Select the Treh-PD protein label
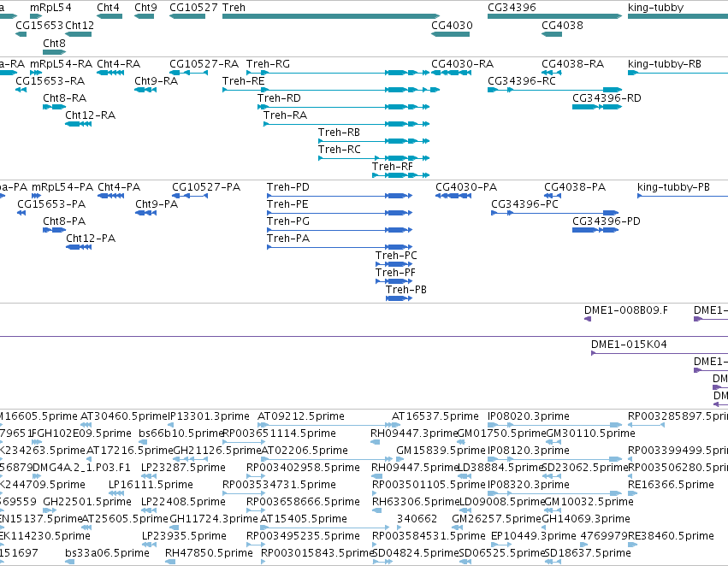Viewport: 728px width, 566px height. pyautogui.click(x=287, y=187)
